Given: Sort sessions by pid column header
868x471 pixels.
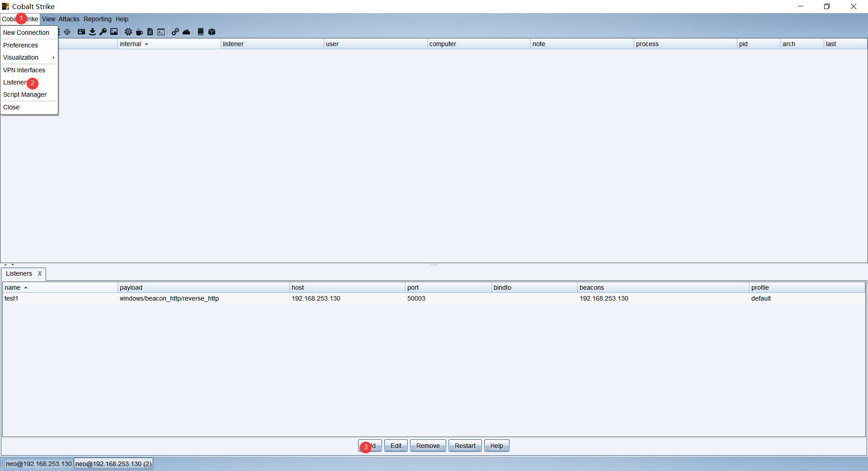Looking at the screenshot, I should point(759,44).
